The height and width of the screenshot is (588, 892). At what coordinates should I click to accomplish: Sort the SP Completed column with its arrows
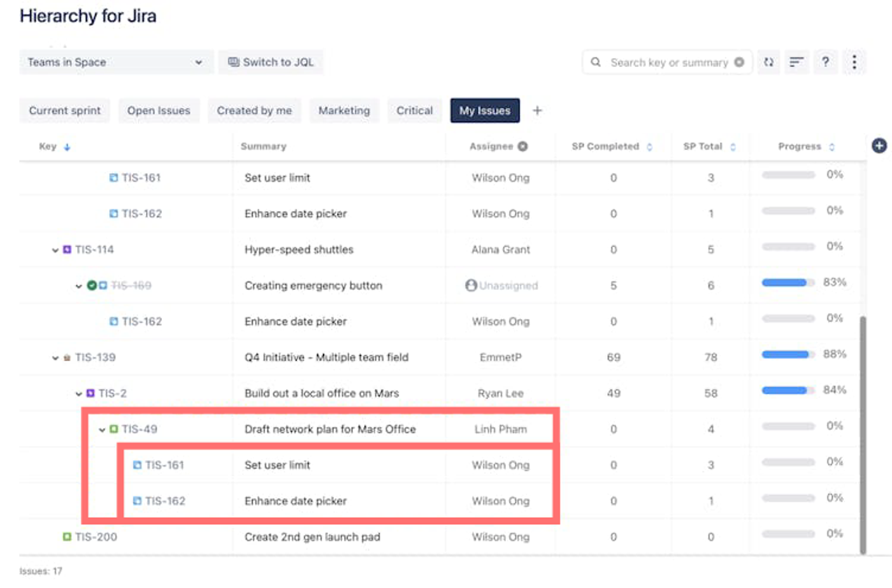point(649,147)
